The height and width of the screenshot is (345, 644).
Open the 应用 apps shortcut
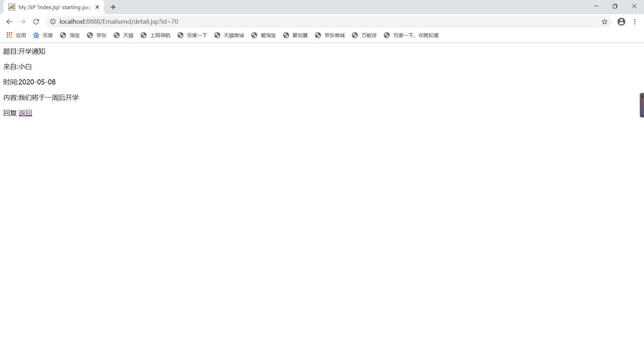point(16,35)
